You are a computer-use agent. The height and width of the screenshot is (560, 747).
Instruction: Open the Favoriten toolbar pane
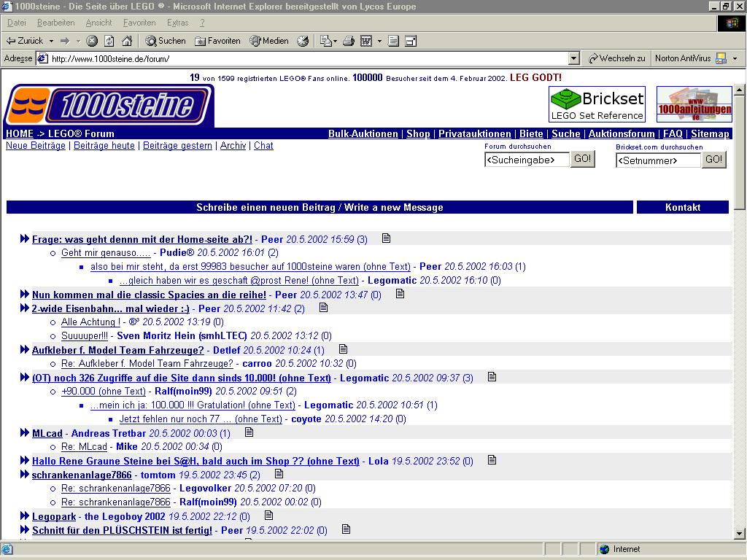click(217, 41)
